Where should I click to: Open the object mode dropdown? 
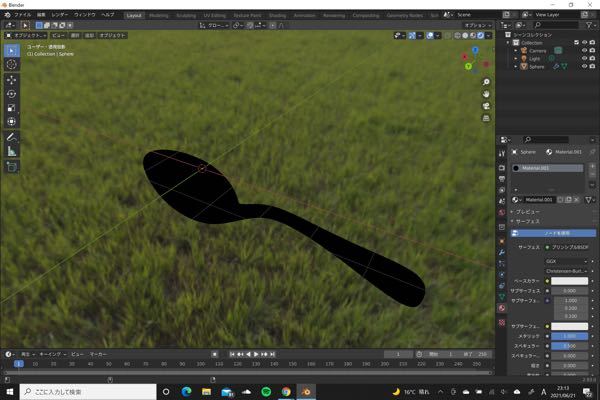click(x=26, y=36)
